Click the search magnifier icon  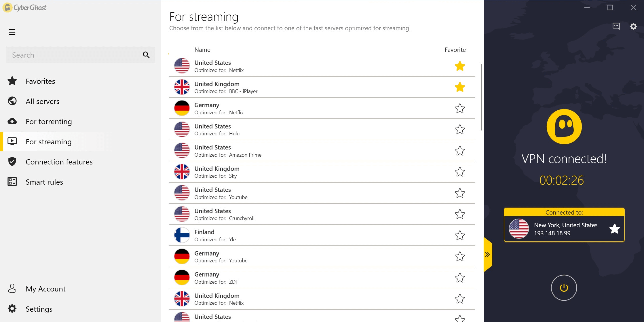(147, 55)
